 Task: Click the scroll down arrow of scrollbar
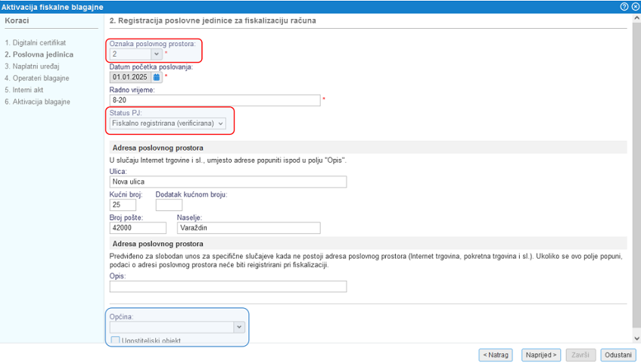click(636, 338)
